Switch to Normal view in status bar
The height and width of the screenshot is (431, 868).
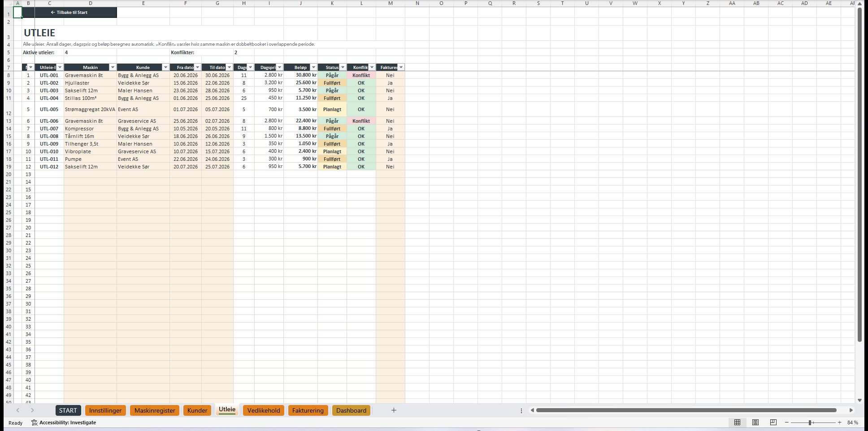pos(737,422)
